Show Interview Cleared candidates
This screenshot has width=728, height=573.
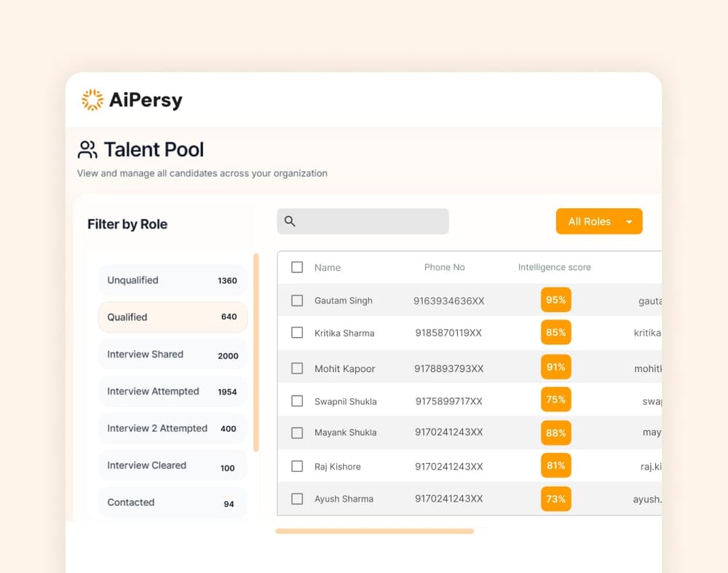173,466
